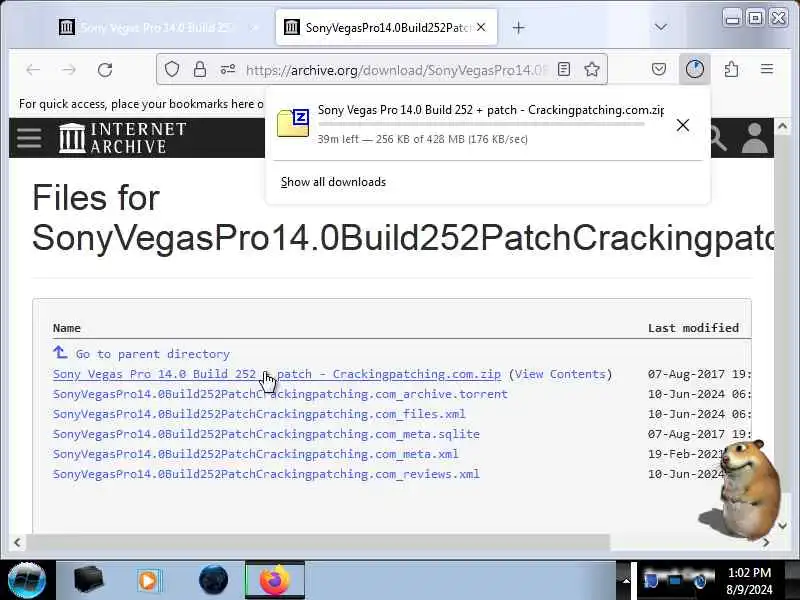
Task: Open the media player taskbar icon
Action: click(148, 580)
